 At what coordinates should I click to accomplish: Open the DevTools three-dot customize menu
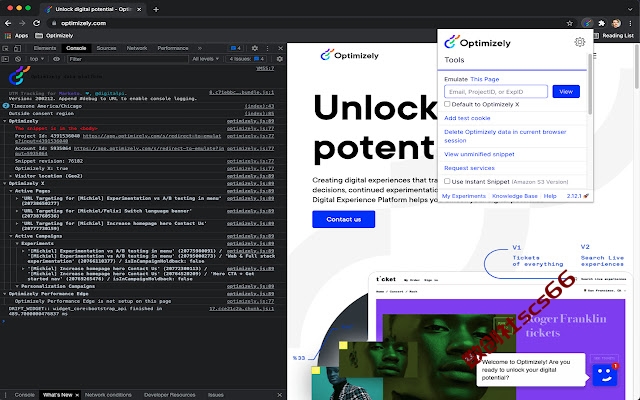click(267, 48)
